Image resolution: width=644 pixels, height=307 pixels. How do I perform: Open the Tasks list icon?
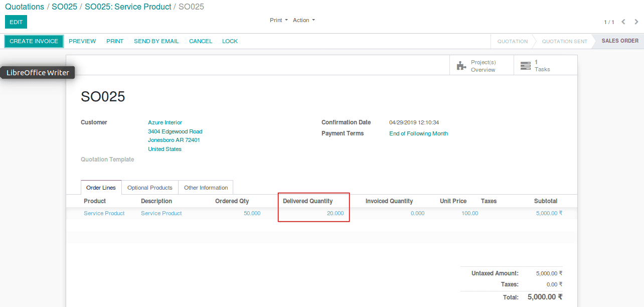click(x=525, y=66)
